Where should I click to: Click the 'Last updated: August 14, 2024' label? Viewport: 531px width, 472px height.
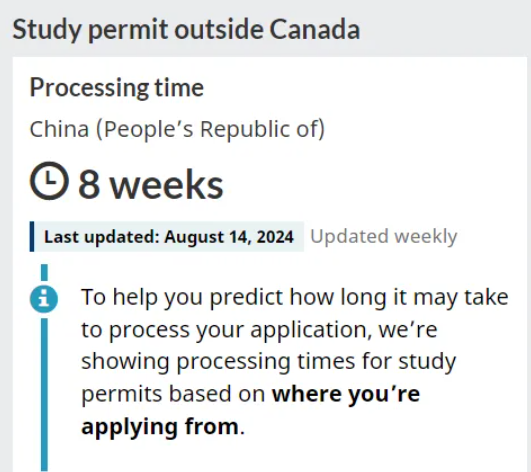pos(169,237)
